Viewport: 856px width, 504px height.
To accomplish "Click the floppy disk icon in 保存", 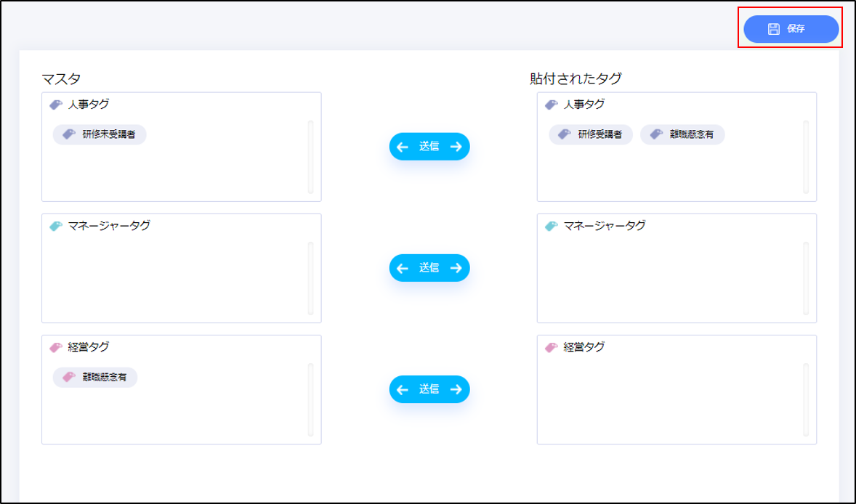I will tap(774, 29).
